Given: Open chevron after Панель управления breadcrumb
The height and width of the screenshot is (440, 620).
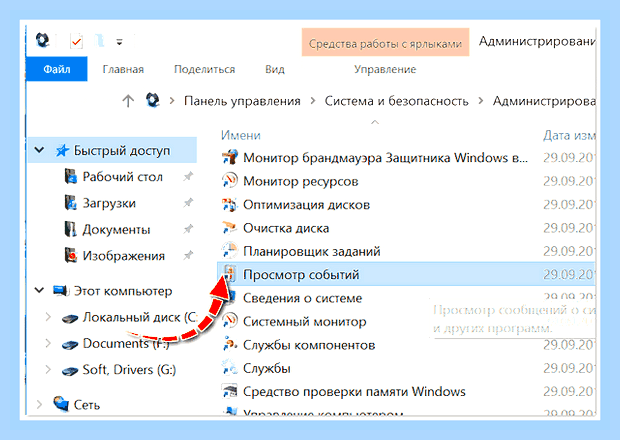Looking at the screenshot, I should point(313,101).
